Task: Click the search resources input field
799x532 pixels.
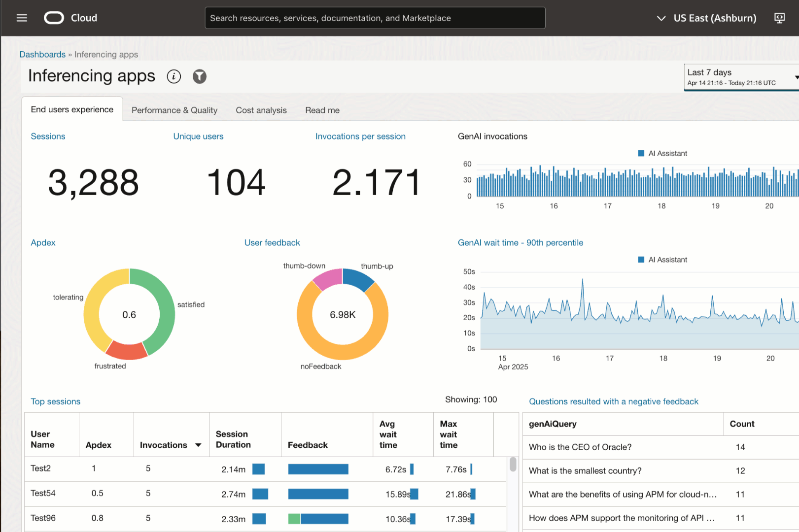Action: [x=375, y=18]
